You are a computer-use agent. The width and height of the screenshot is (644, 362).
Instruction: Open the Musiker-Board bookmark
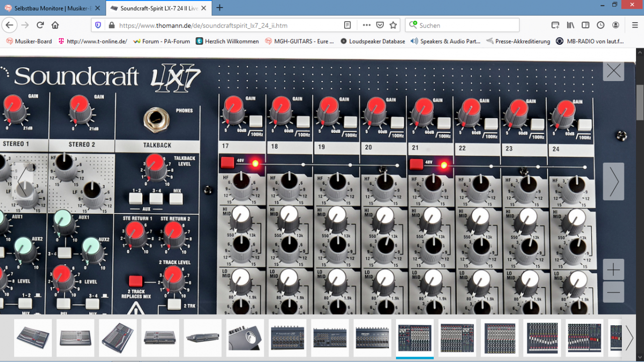pos(29,41)
